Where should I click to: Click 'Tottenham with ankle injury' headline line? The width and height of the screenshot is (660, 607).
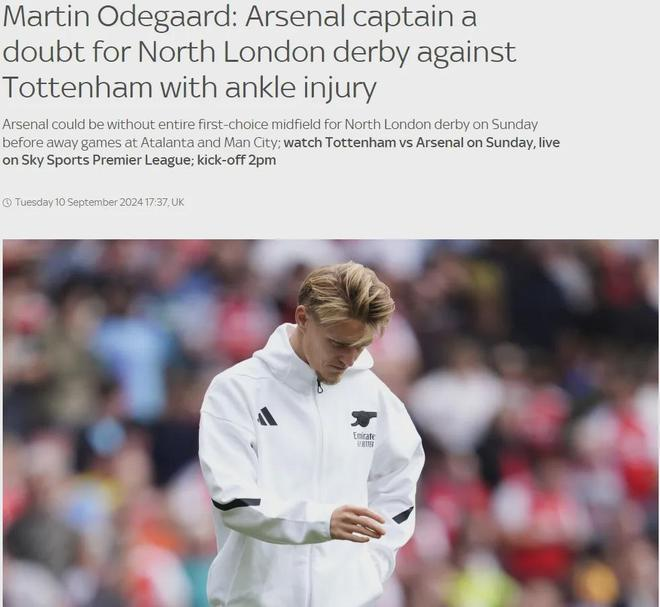pyautogui.click(x=189, y=87)
